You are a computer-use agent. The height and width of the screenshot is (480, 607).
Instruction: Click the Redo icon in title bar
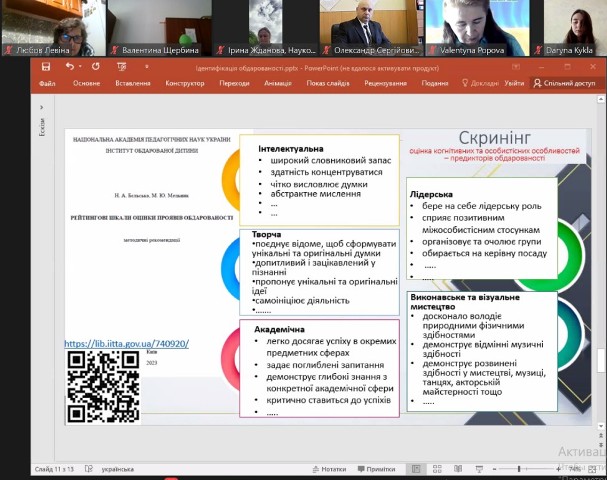[x=98, y=66]
